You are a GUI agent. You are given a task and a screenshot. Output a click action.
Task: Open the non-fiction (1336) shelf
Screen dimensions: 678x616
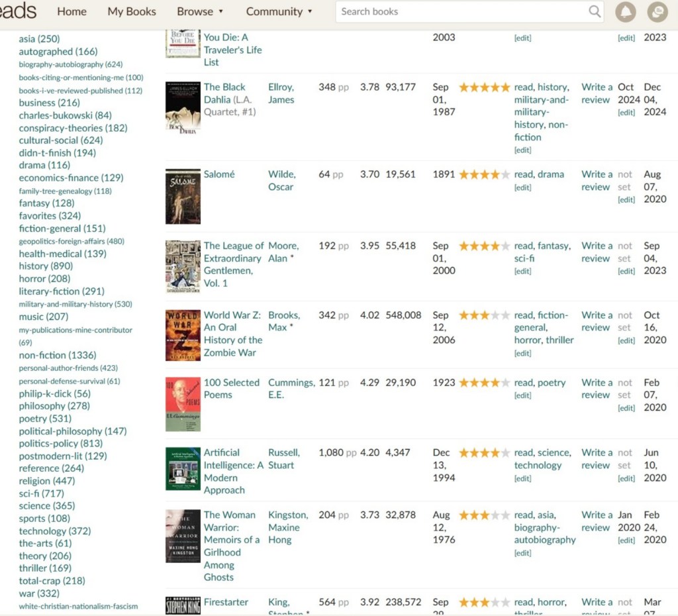tap(57, 355)
